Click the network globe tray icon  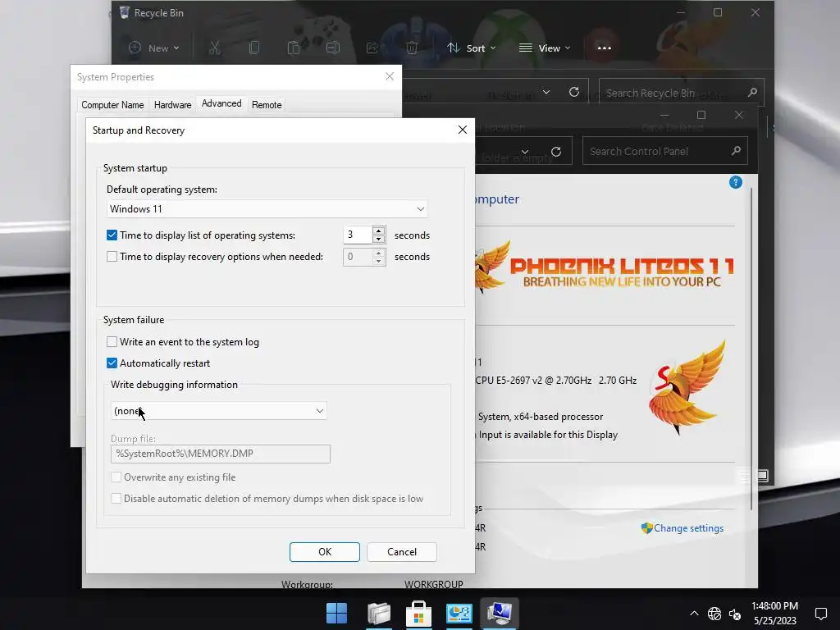point(714,614)
